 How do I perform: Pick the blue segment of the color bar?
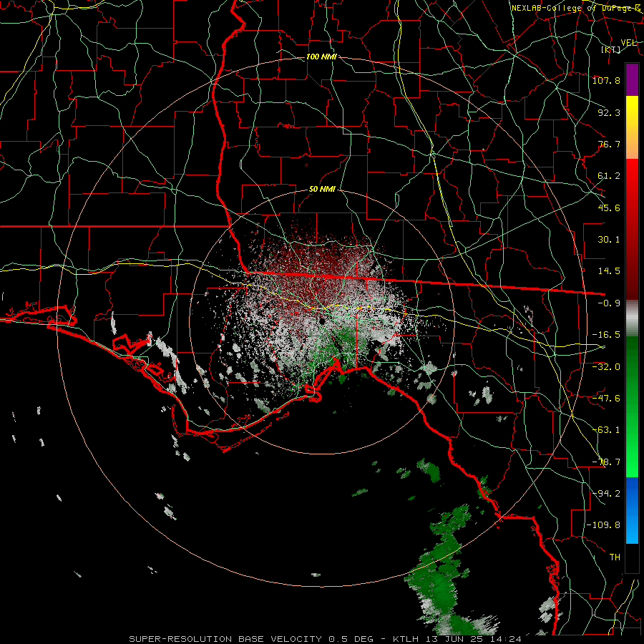tap(632, 510)
